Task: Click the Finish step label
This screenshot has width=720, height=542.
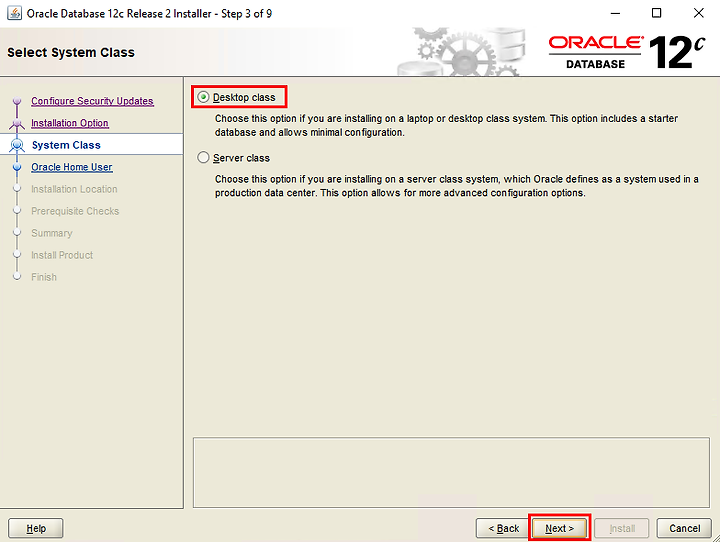Action: point(44,277)
